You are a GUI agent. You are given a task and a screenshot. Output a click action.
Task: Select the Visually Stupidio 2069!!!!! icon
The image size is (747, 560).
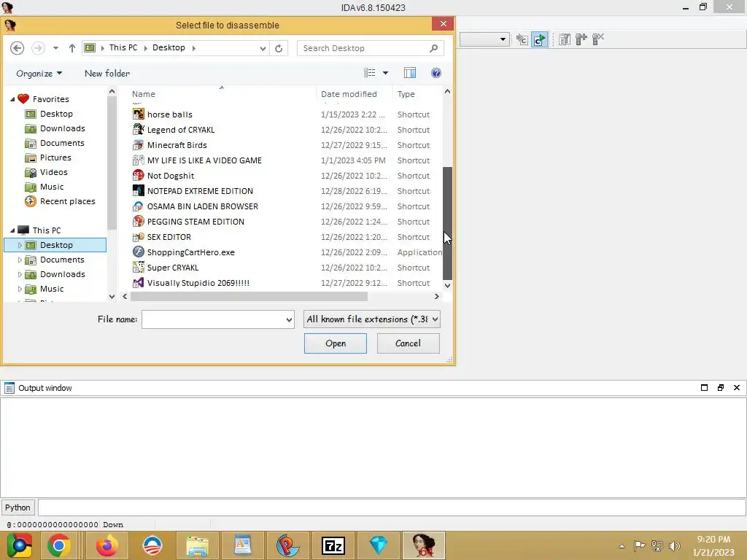coord(138,282)
